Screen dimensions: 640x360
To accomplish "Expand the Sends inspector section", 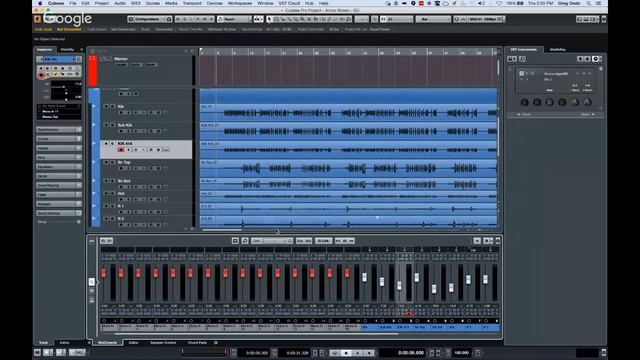I will click(59, 176).
